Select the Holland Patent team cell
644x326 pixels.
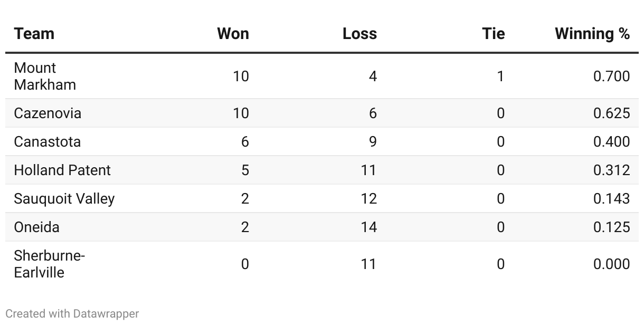(x=62, y=170)
